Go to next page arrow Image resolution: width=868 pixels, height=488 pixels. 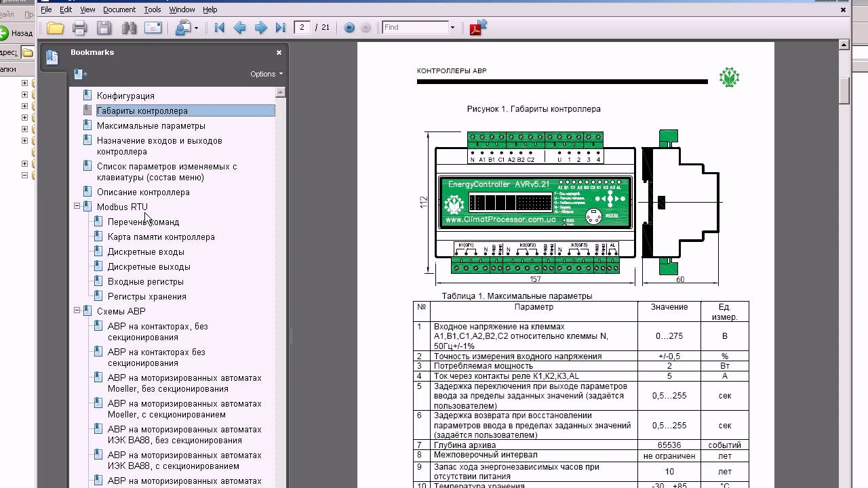[260, 28]
